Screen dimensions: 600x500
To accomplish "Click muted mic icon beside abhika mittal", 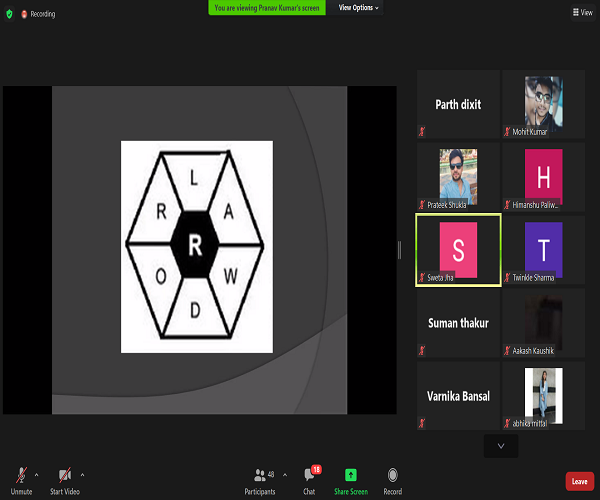I will click(x=507, y=423).
